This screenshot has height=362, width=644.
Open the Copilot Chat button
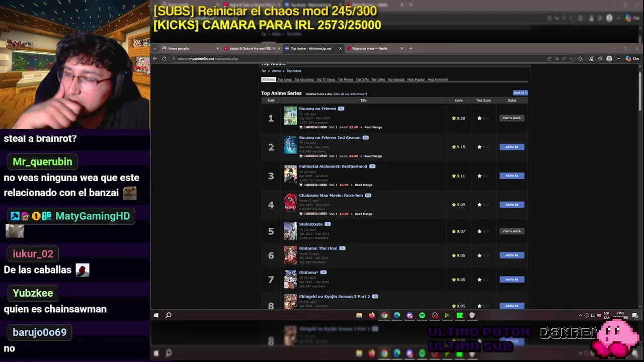click(x=632, y=59)
